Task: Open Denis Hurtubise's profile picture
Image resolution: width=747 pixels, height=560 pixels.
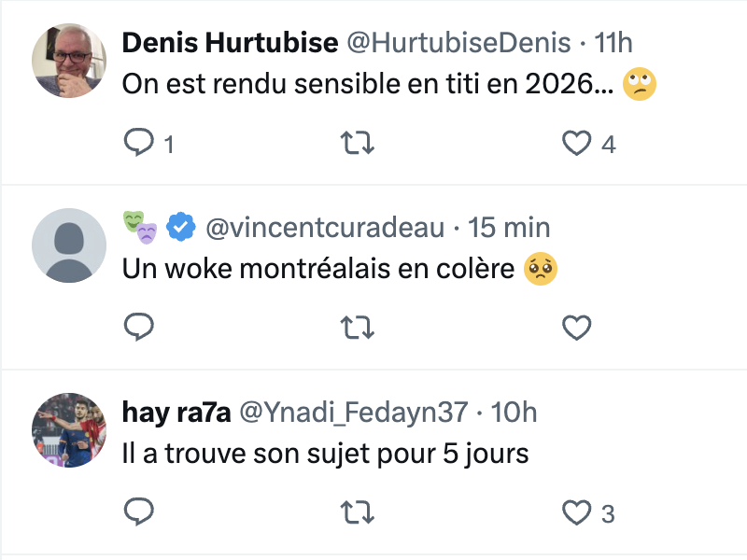Action: [x=69, y=61]
